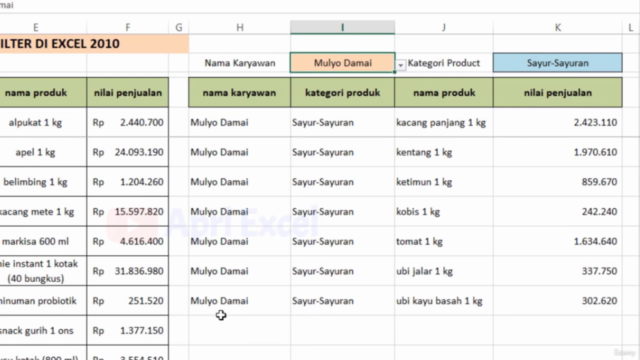Select column header J
Image resolution: width=640 pixels, height=360 pixels.
click(444, 27)
